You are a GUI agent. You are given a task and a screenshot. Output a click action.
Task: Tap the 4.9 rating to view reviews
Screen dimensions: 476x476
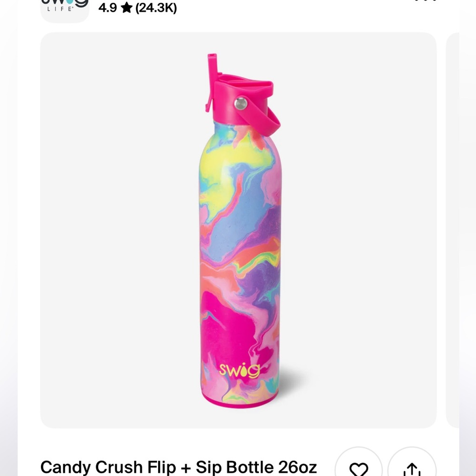pyautogui.click(x=108, y=8)
